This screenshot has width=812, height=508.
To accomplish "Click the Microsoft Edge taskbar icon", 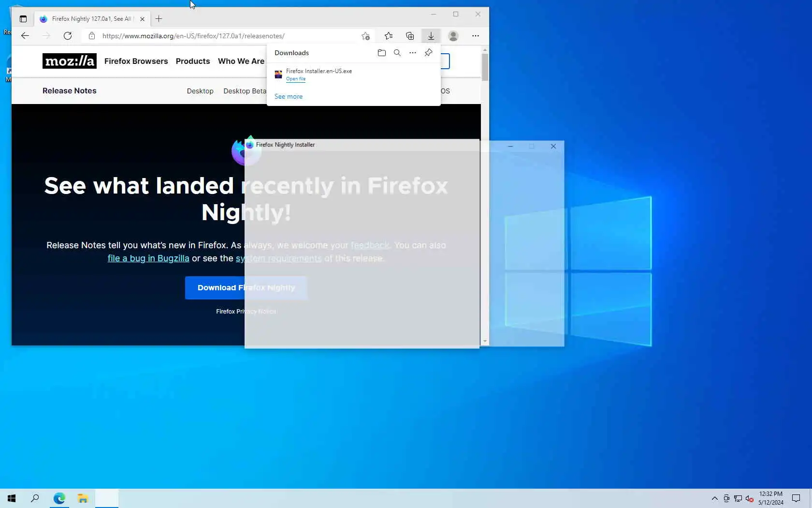I will coord(59,498).
